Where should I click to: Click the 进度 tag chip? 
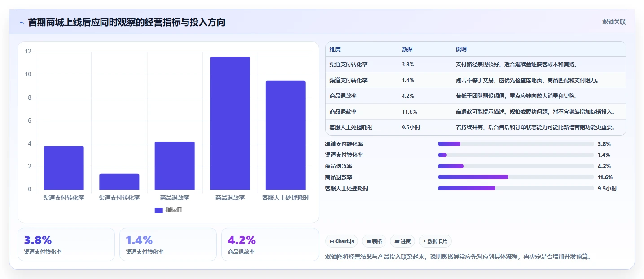tap(403, 241)
